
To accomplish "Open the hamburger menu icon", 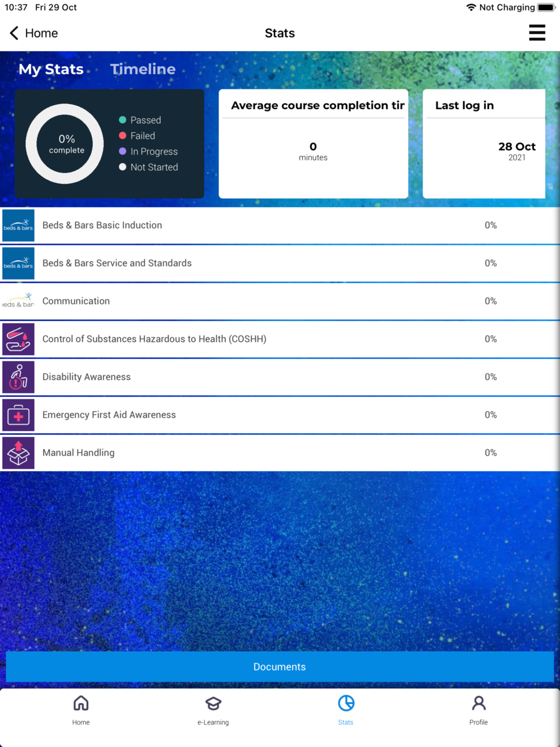I will tap(536, 33).
